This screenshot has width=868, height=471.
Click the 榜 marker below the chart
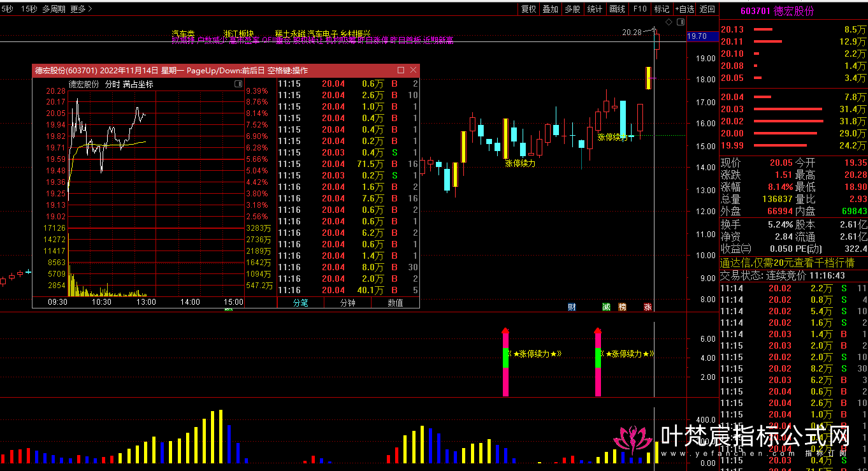click(x=623, y=307)
